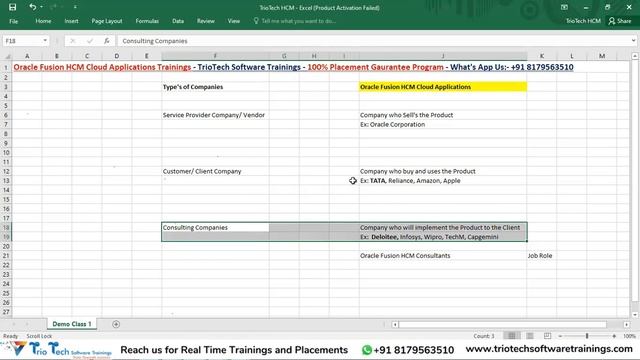Click cell Type's of Companies
Screen dimensions: 640x360
215,87
